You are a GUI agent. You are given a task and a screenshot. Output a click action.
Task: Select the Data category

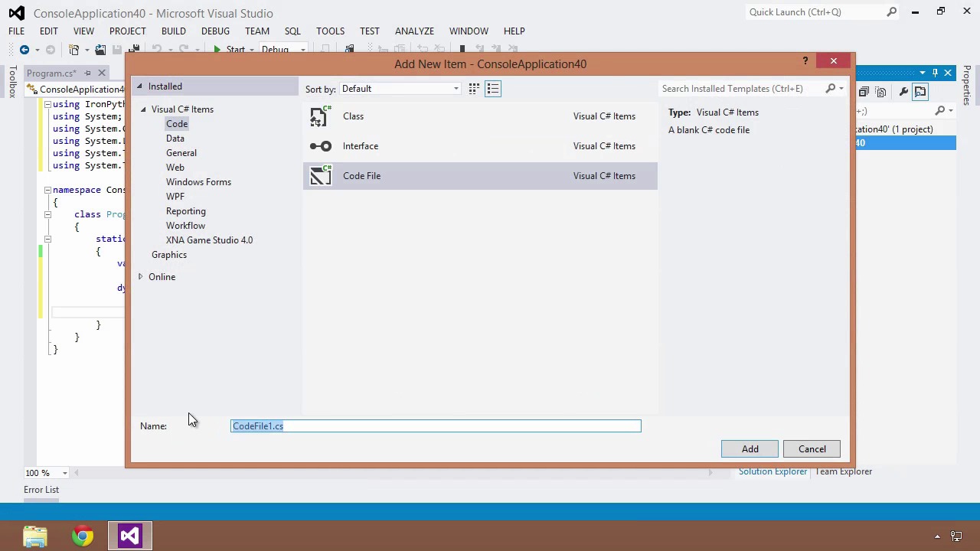[x=175, y=139]
